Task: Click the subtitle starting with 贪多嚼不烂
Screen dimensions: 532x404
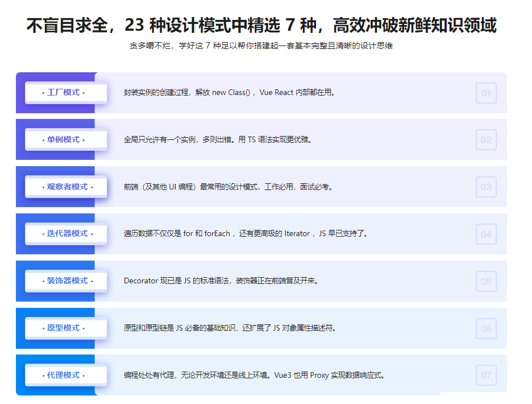Action: [261, 46]
